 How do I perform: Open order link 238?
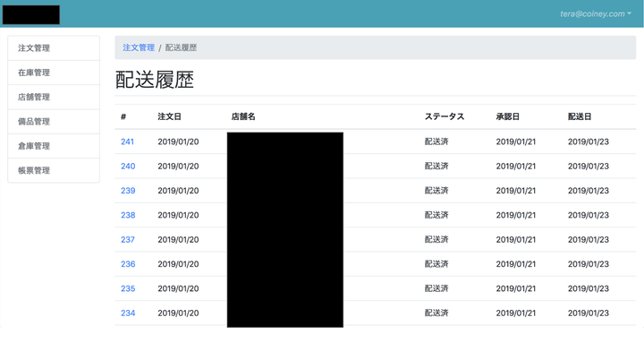128,215
